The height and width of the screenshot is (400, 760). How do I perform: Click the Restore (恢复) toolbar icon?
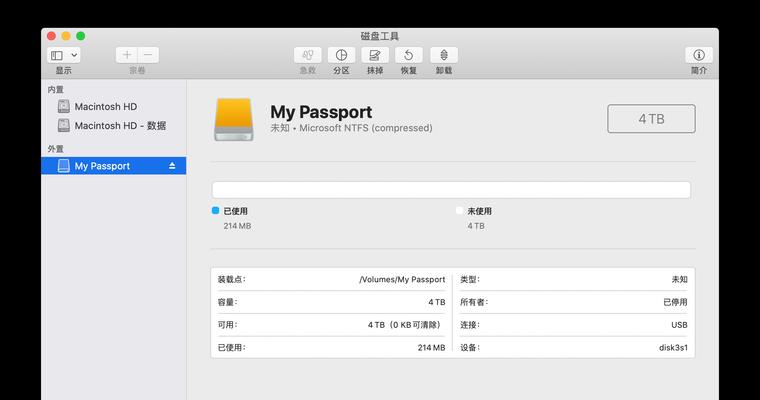[x=409, y=55]
